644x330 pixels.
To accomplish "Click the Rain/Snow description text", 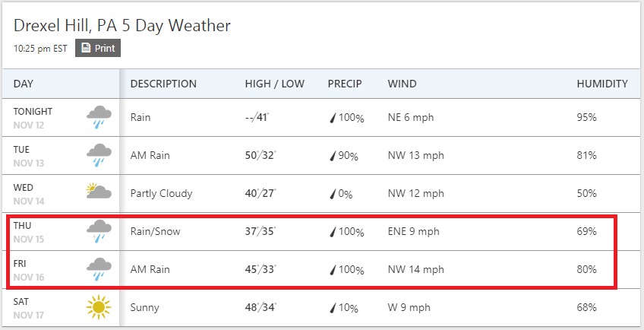I will point(155,232).
